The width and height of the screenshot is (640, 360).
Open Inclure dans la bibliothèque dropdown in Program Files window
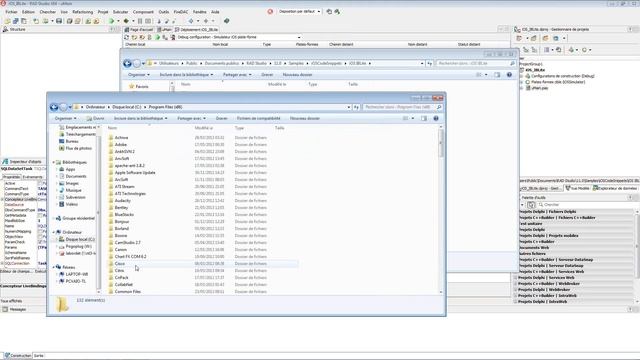click(140, 118)
